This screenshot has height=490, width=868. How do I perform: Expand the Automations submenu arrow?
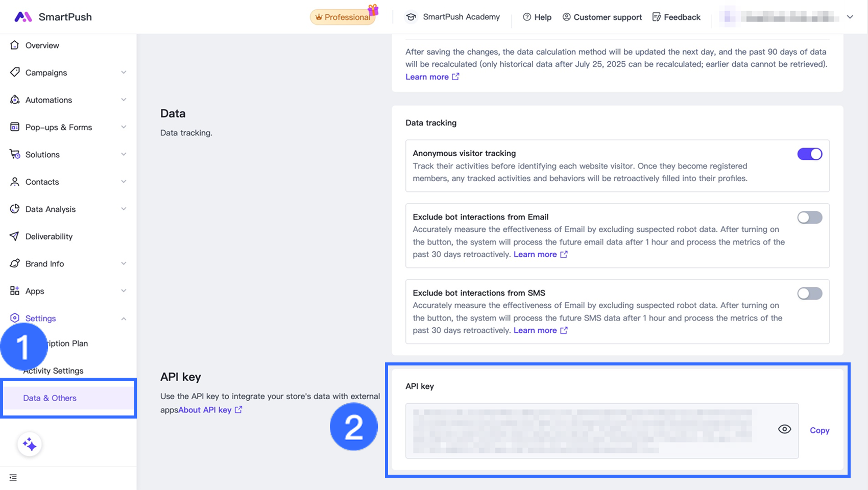point(124,100)
